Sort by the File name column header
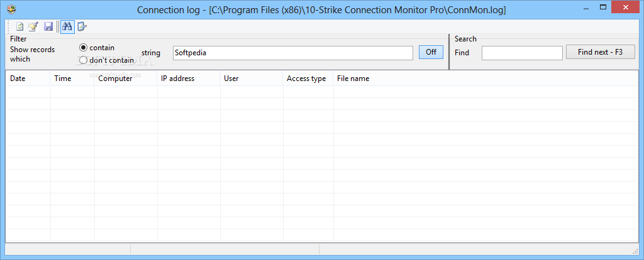The image size is (644, 260). [x=486, y=79]
